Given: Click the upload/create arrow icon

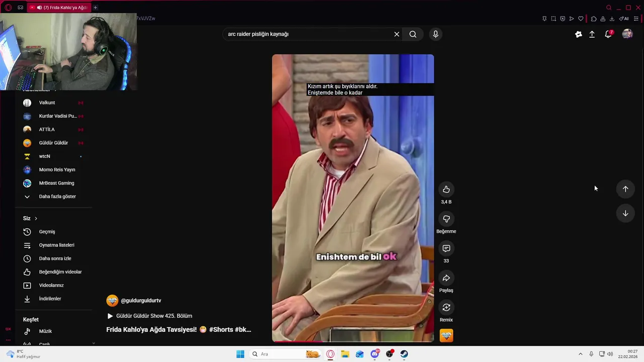Looking at the screenshot, I should tap(592, 34).
